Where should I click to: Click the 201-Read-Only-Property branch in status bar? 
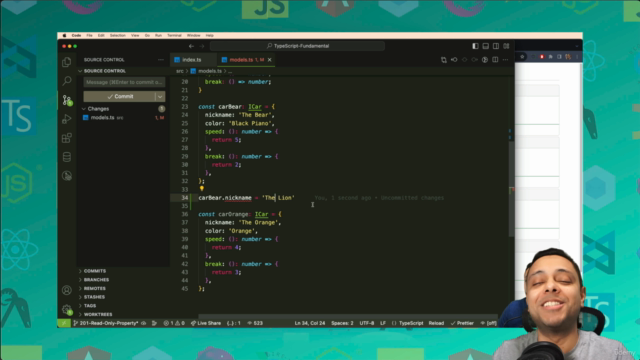tap(106, 323)
